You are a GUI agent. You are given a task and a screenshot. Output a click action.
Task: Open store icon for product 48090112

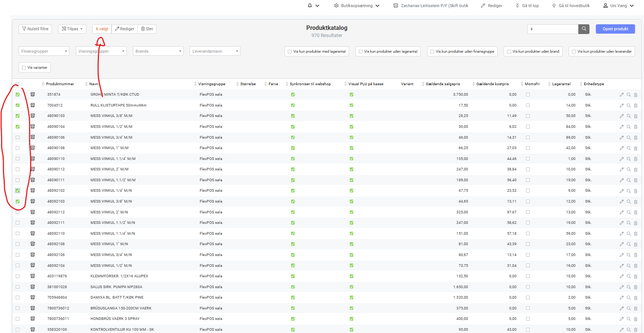coord(32,169)
